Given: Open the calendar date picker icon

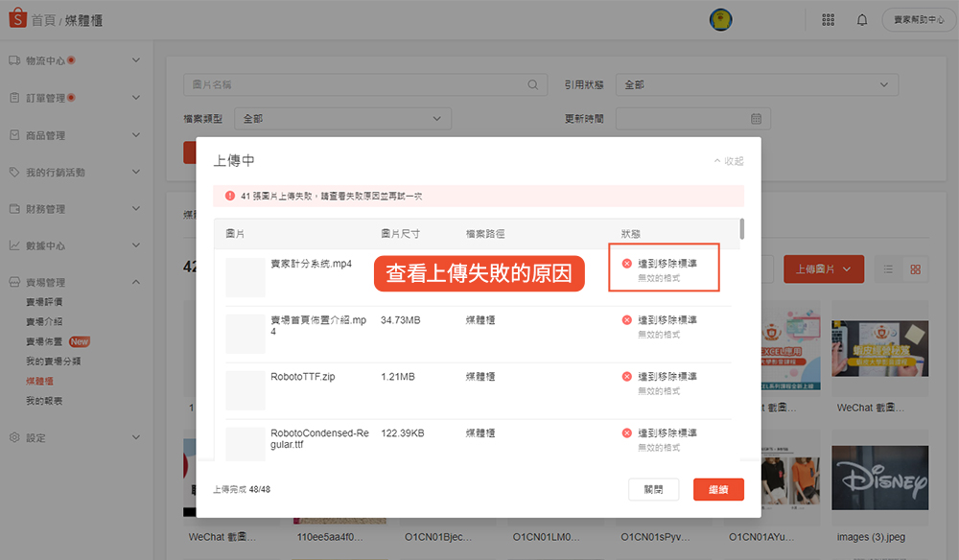Looking at the screenshot, I should (756, 119).
